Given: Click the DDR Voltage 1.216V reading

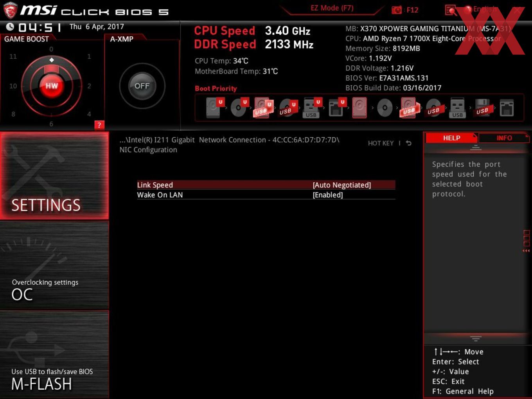Looking at the screenshot, I should [x=379, y=68].
